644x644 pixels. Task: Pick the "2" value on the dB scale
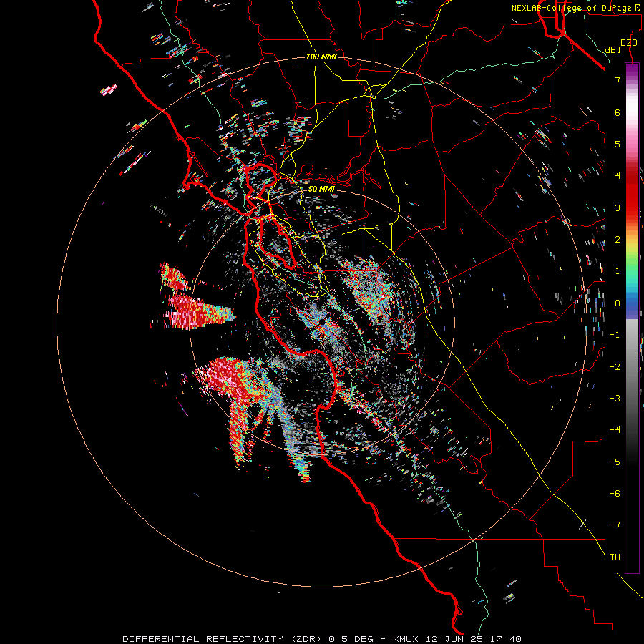click(x=618, y=240)
